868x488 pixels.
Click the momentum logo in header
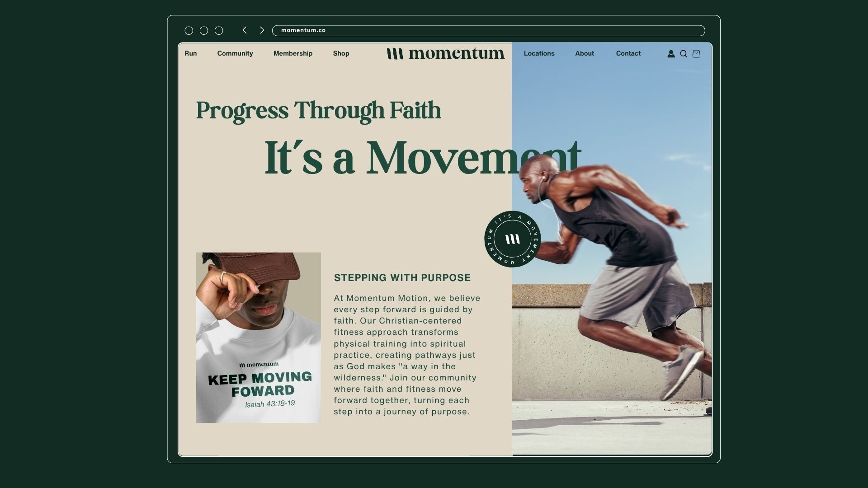click(x=445, y=53)
